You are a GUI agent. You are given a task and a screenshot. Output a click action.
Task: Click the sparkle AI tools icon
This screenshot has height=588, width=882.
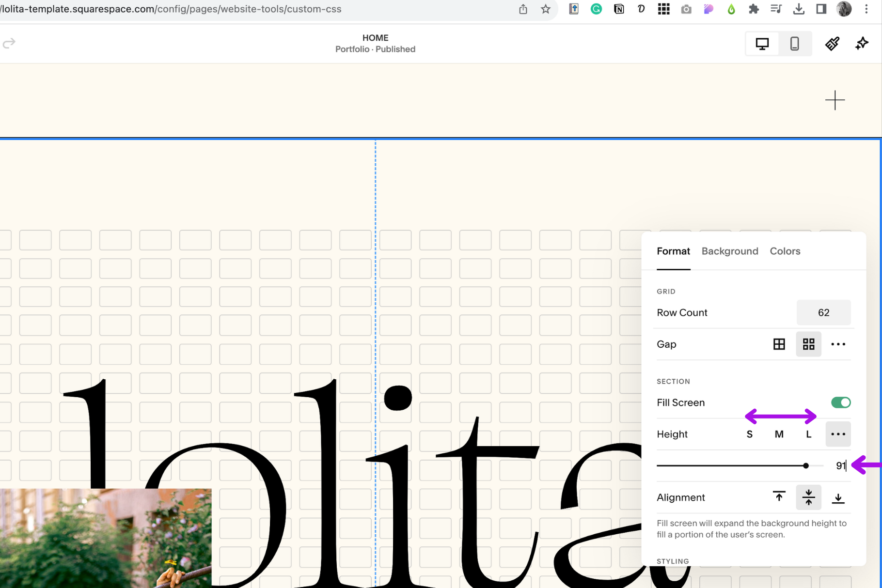coord(862,44)
